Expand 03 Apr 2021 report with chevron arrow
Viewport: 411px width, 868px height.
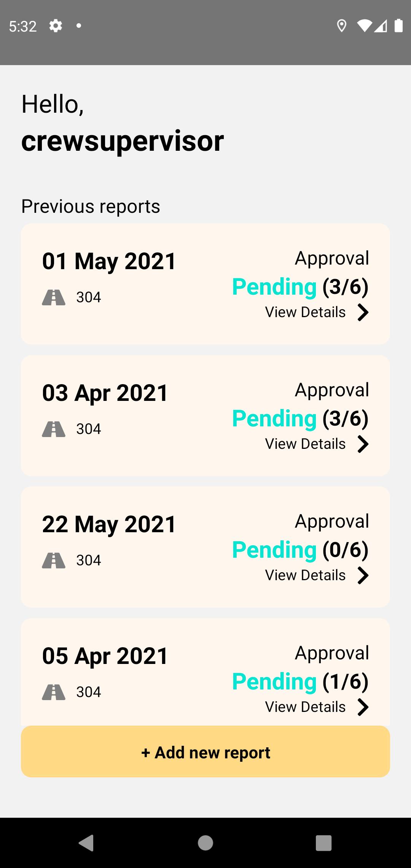tap(363, 444)
